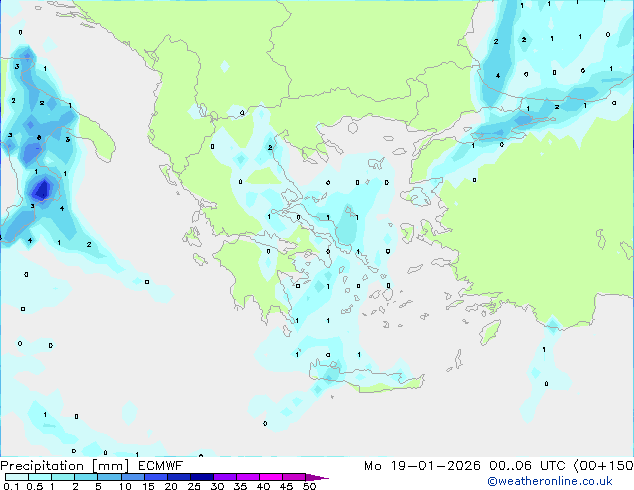Click the legend scale label '20'
The image size is (634, 490).
[x=171, y=486]
